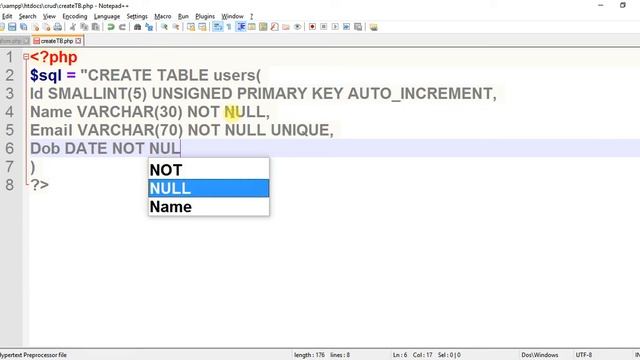Click the Redo arrow icon
Image resolution: width=640 pixels, height=360 pixels.
coord(122,27)
